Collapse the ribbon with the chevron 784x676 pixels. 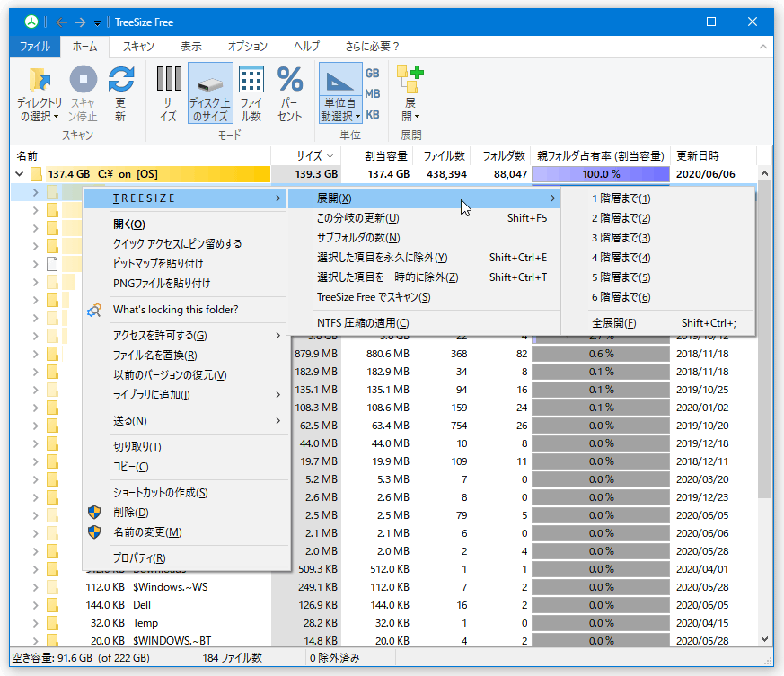[x=763, y=47]
